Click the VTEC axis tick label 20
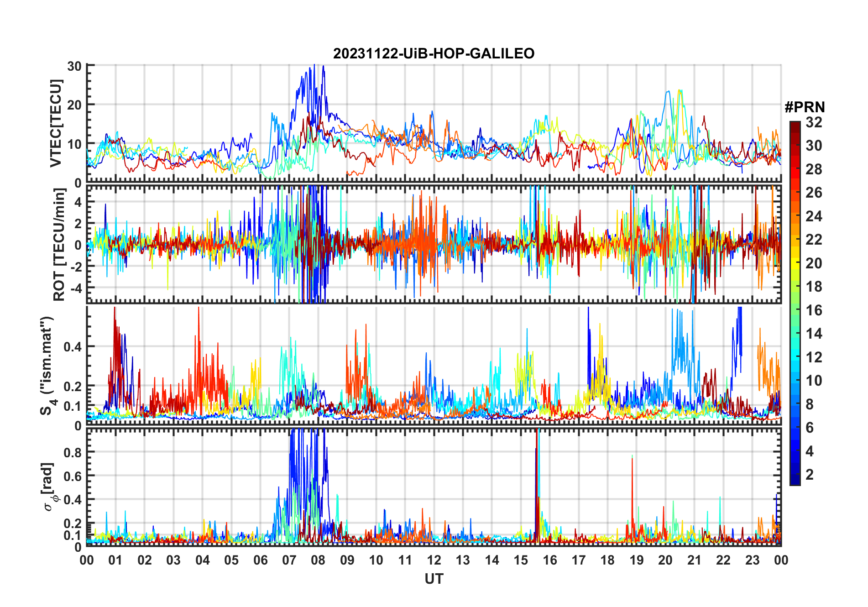Image resolution: width=868 pixels, height=607 pixels. tap(74, 105)
